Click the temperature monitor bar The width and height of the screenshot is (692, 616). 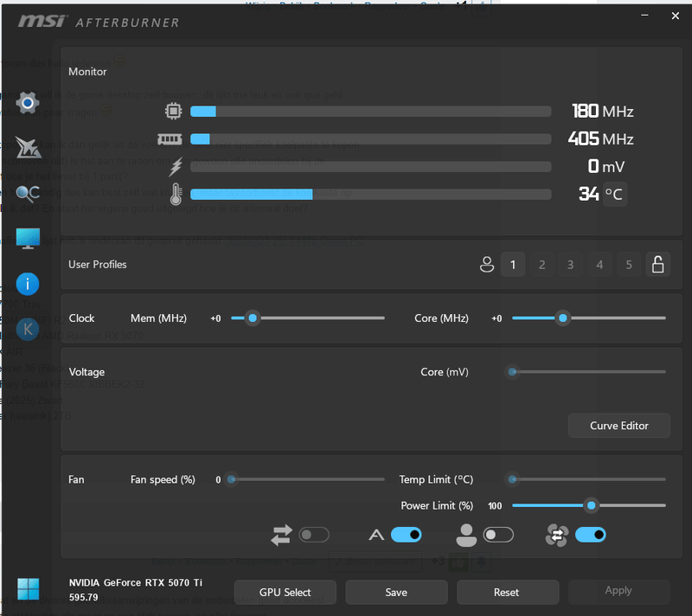coord(371,194)
